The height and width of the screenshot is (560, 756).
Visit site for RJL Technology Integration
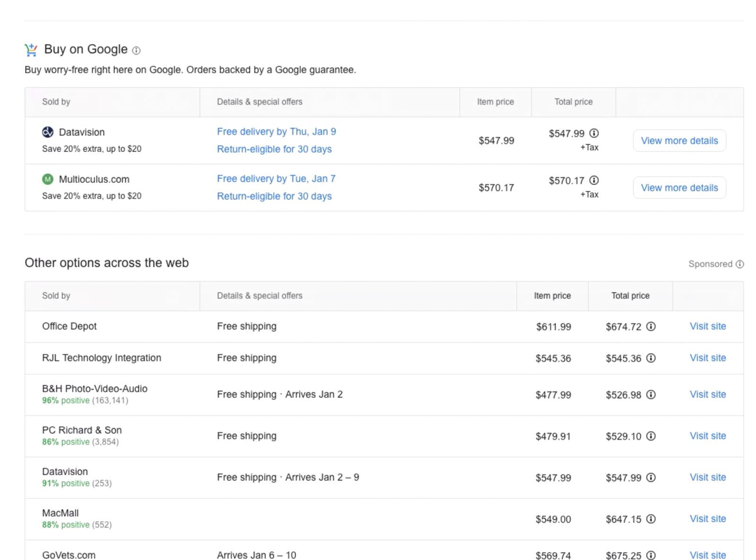708,358
